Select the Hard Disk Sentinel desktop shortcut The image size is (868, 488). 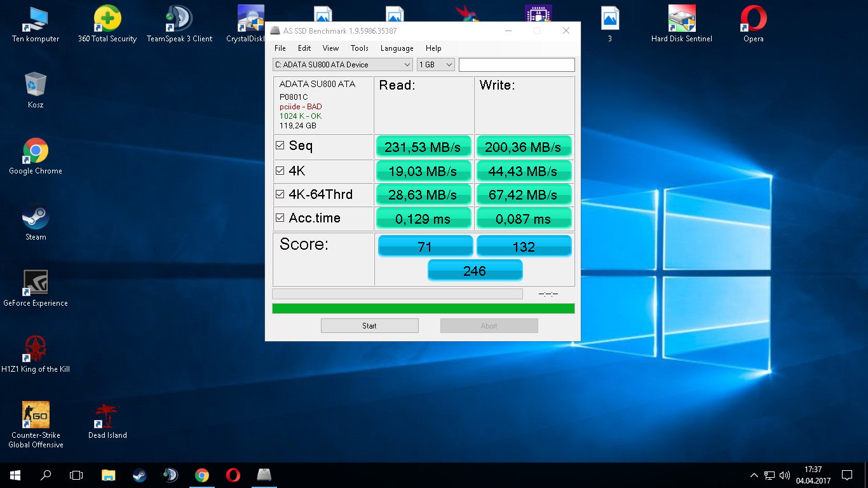click(682, 24)
